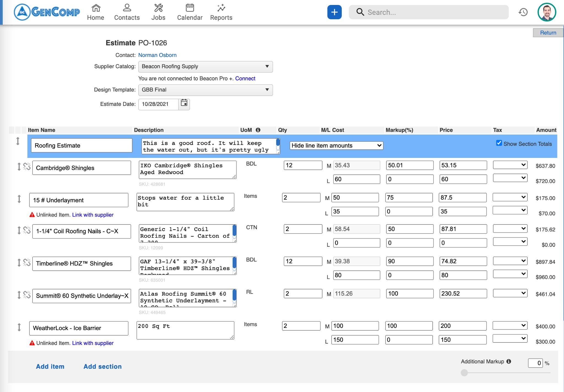
Task: Open the user profile avatar
Action: [x=547, y=12]
